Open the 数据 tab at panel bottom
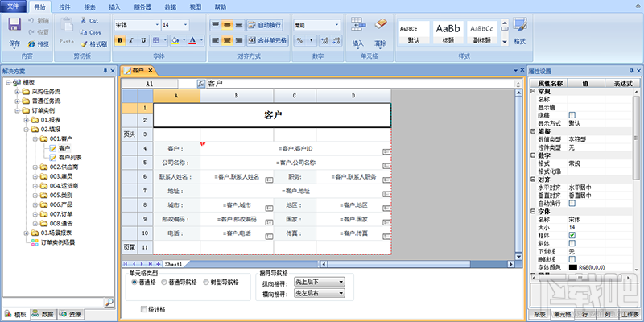 pyautogui.click(x=43, y=314)
